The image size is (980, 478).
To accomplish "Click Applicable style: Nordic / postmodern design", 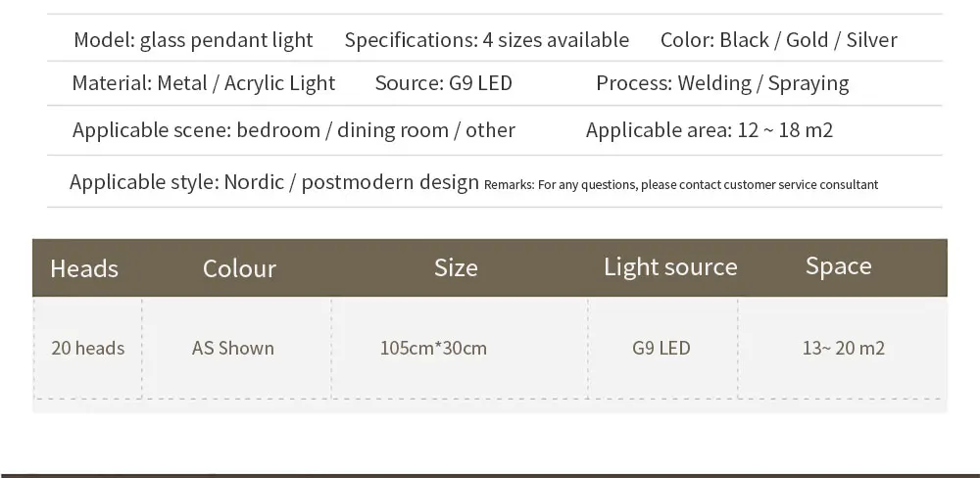I will (274, 182).
